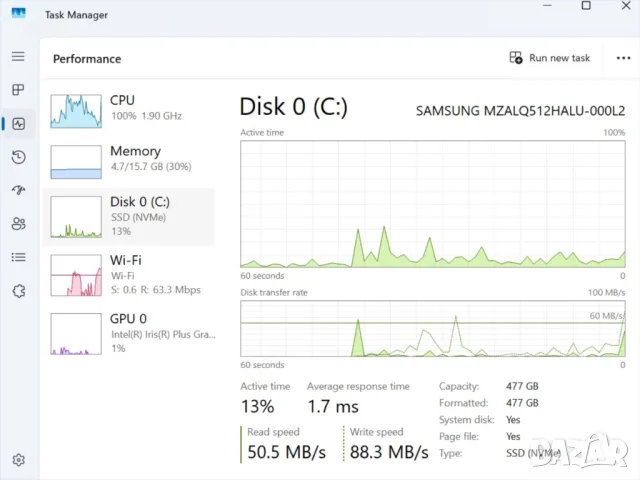Go to the Startup apps page
This screenshot has width=640, height=480.
18,190
